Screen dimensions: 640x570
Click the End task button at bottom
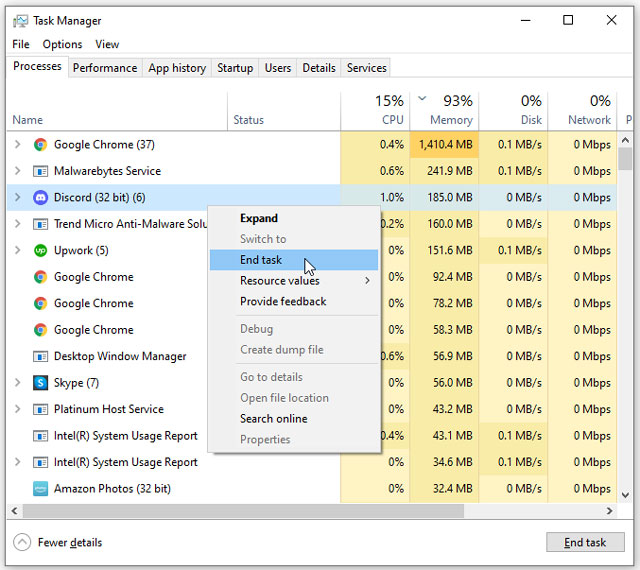point(585,542)
